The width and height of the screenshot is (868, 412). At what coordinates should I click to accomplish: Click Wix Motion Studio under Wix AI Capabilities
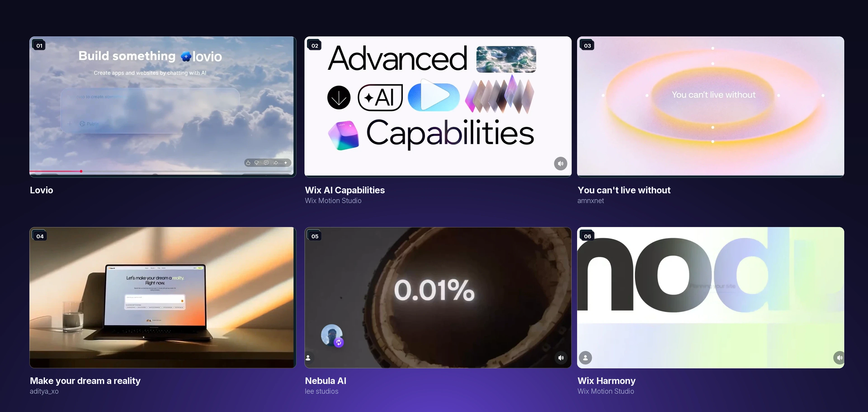pos(333,201)
